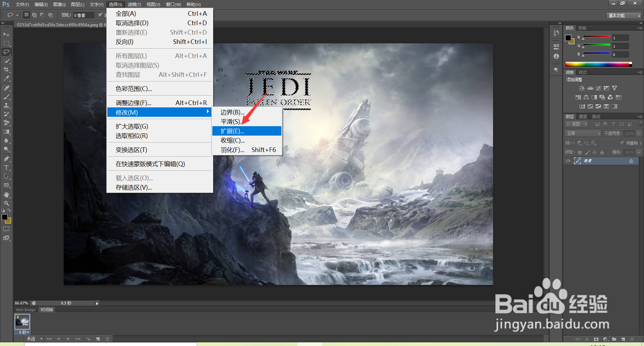644x346 pixels.
Task: Toggle Quick Mask mode in toolbox
Action: pyautogui.click(x=6, y=229)
